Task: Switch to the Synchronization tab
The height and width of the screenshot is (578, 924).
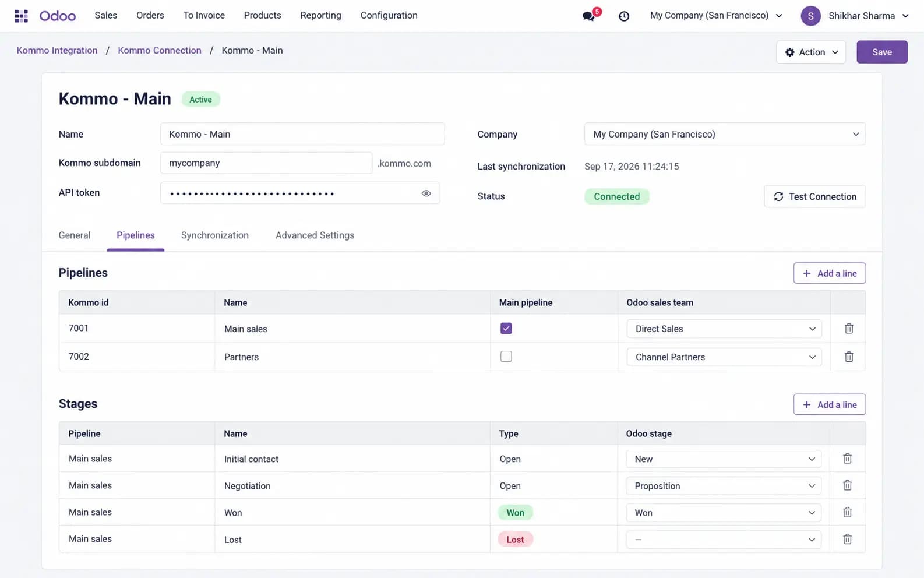Action: [215, 235]
